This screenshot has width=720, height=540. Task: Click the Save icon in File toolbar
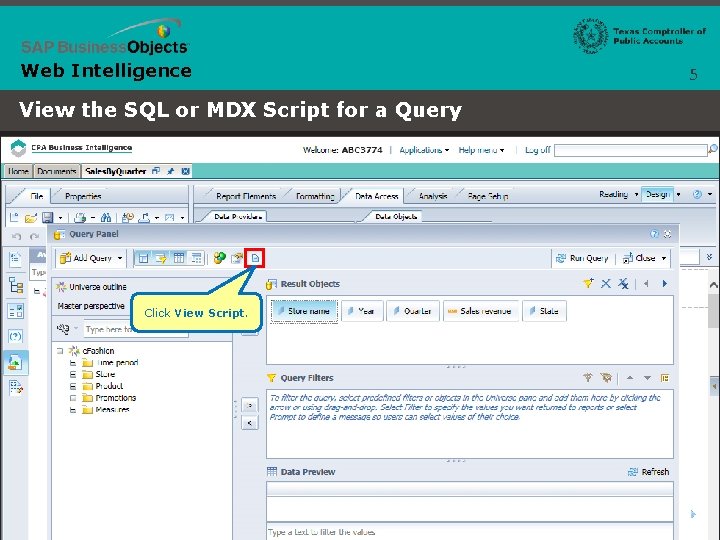point(47,217)
